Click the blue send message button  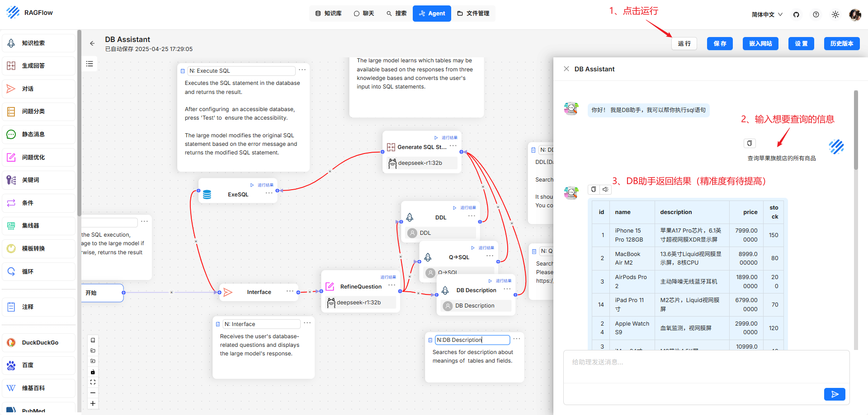[835, 394]
